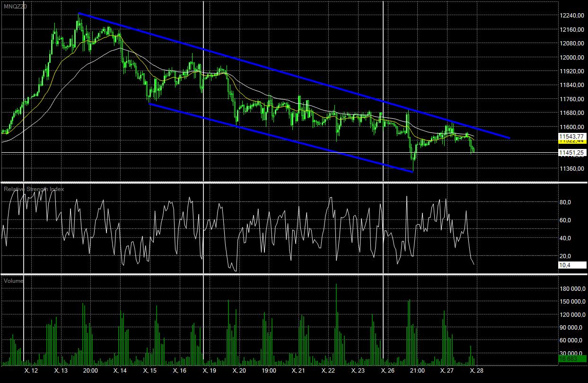The height and width of the screenshot is (383, 588).
Task: Click the white 11543,77 price tag
Action: point(572,136)
